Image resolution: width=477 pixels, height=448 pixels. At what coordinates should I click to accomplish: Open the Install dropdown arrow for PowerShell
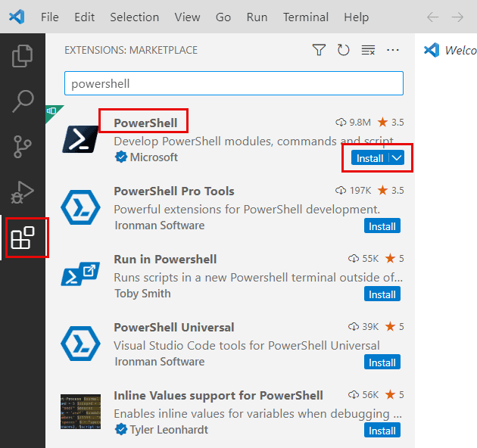[x=397, y=158]
